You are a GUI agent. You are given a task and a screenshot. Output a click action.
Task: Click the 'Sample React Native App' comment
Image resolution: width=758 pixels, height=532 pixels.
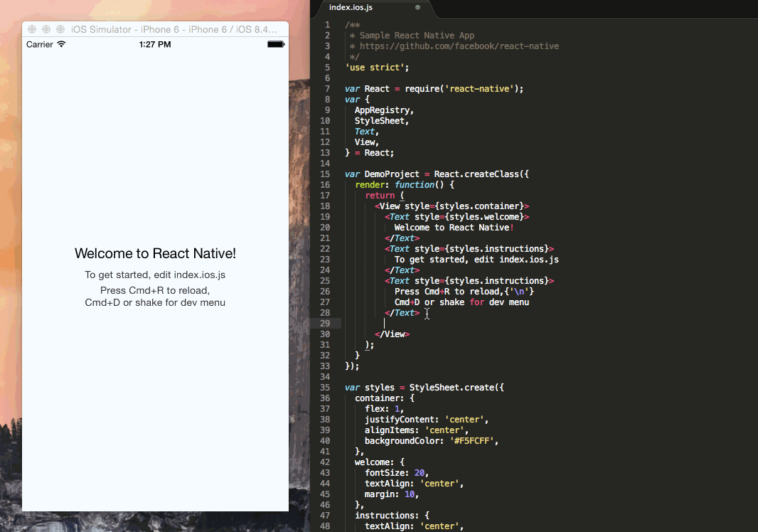coord(417,36)
